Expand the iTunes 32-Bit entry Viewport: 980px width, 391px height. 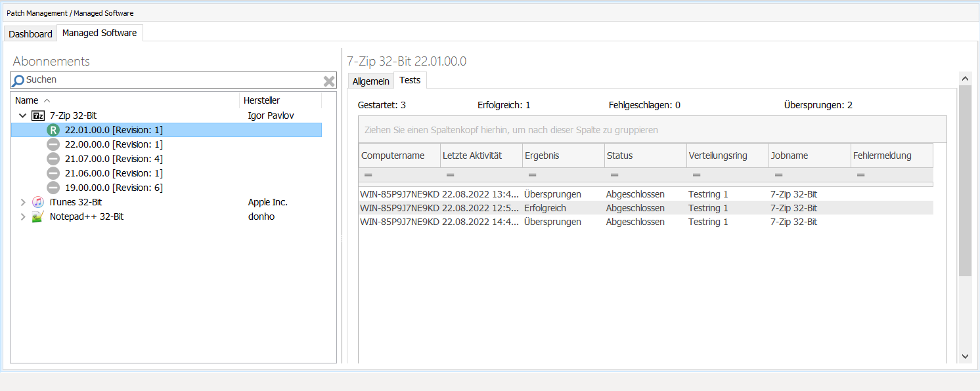point(23,202)
